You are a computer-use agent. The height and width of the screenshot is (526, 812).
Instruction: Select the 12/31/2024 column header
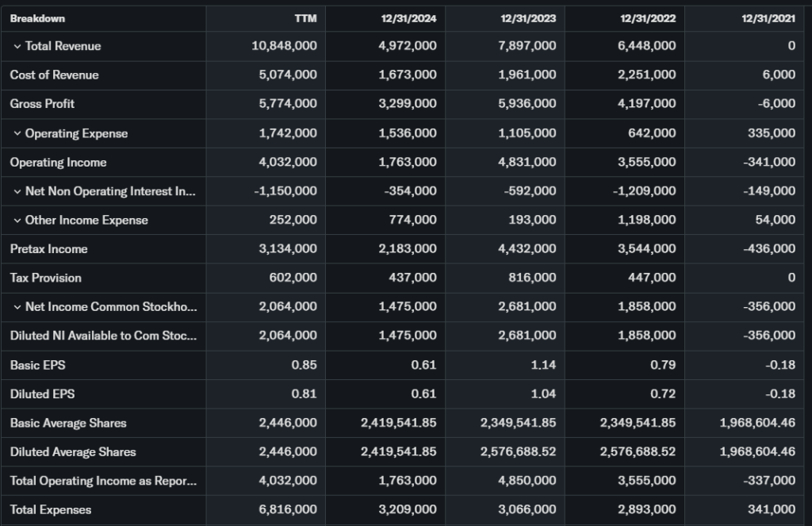point(408,18)
